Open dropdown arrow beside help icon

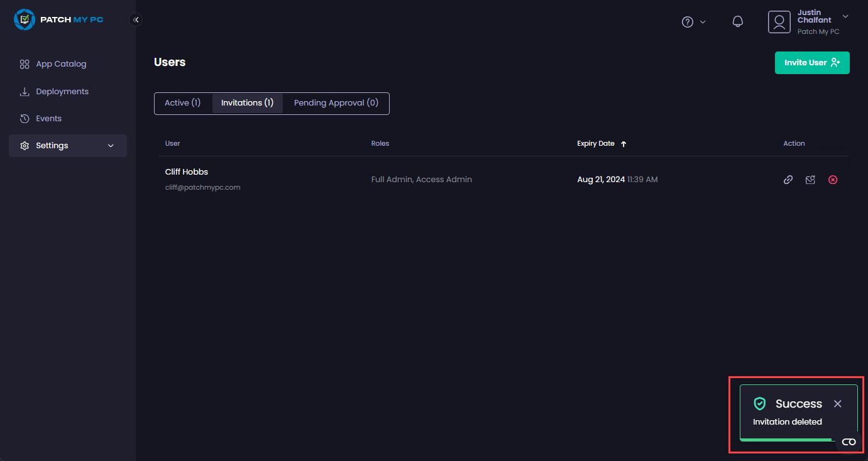coord(703,22)
